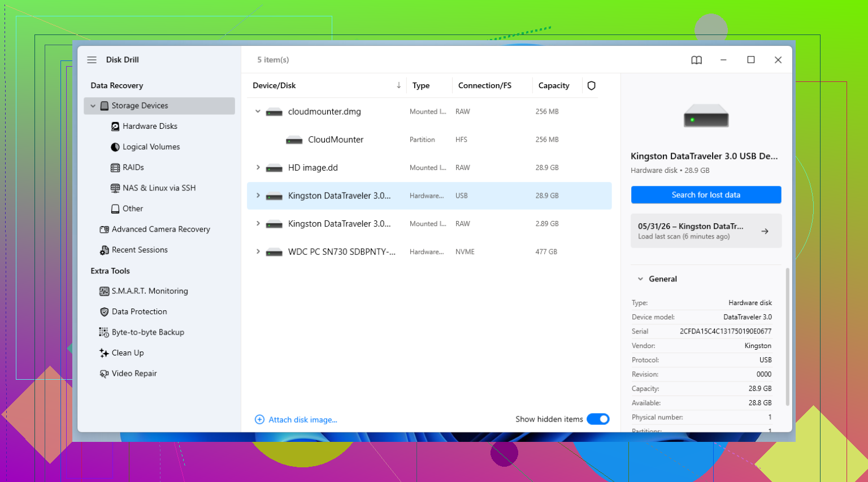The image size is (868, 482).
Task: Click Attach disk image link
Action: tap(303, 420)
